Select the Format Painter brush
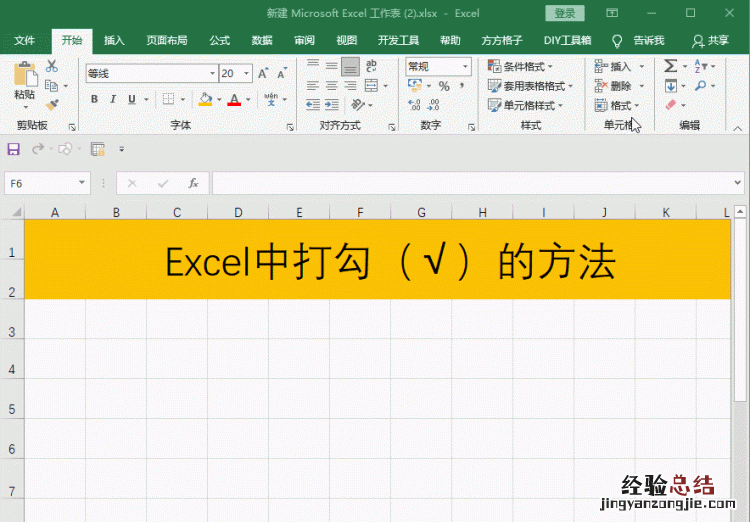This screenshot has height=522, width=750. point(52,103)
